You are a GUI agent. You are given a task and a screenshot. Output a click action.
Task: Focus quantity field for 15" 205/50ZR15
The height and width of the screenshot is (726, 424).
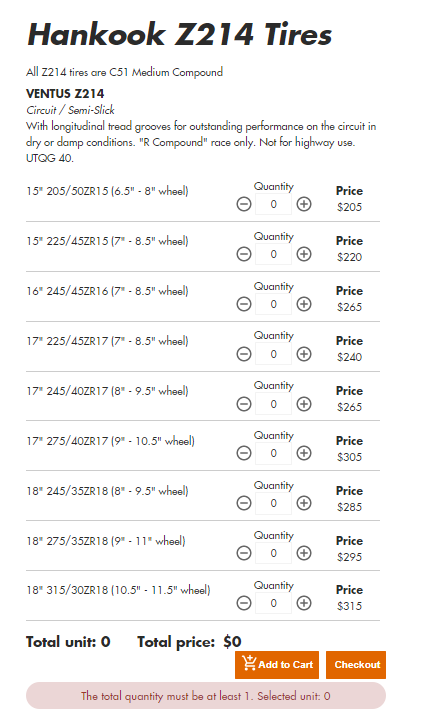click(274, 204)
